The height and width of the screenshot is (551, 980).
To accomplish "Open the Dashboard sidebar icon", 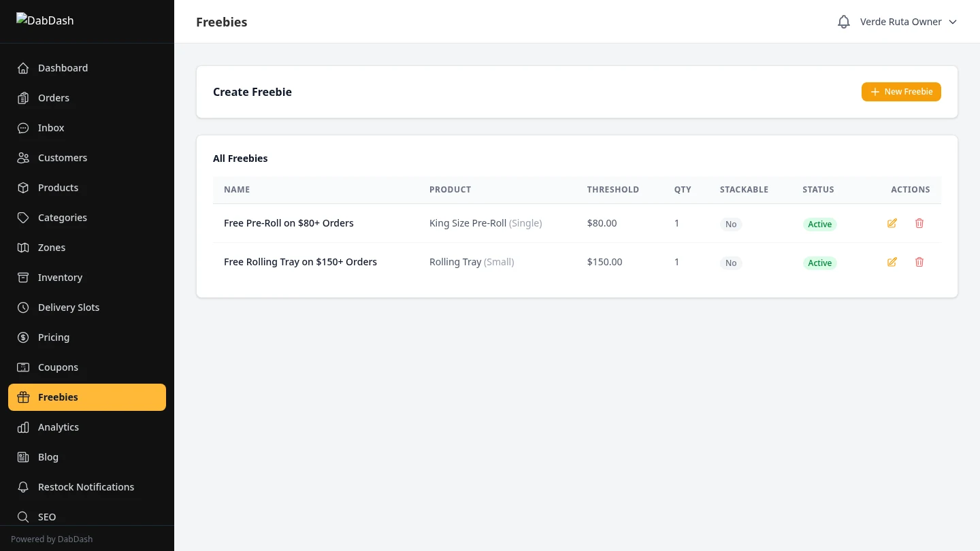I will (x=23, y=68).
